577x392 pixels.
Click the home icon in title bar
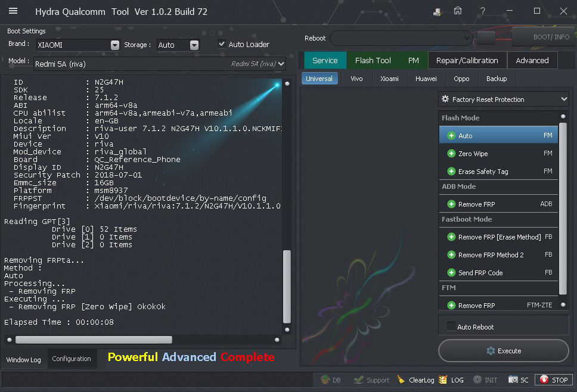[457, 11]
